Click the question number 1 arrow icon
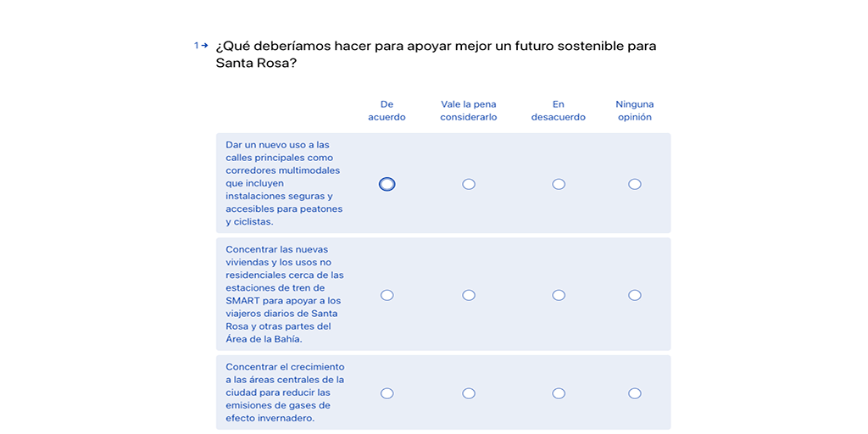 click(201, 46)
